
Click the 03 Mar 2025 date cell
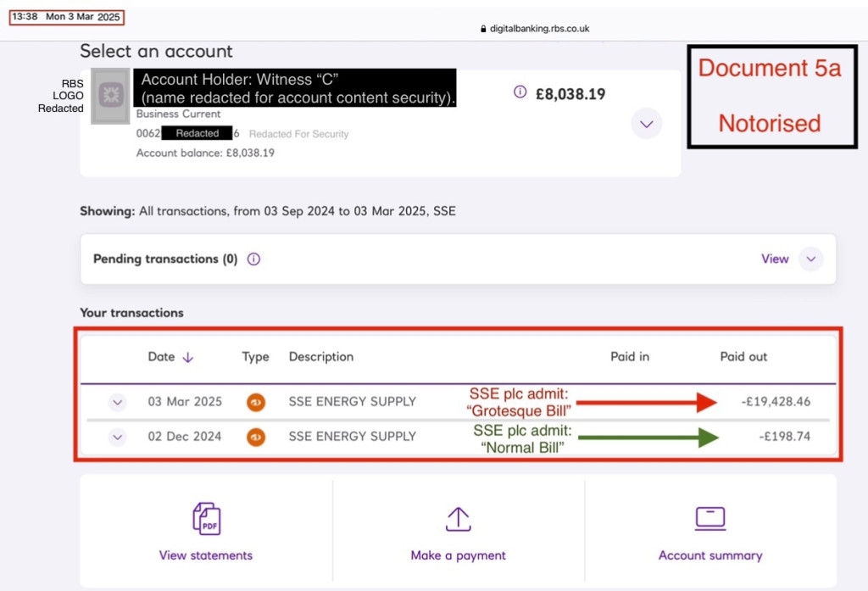pyautogui.click(x=185, y=402)
